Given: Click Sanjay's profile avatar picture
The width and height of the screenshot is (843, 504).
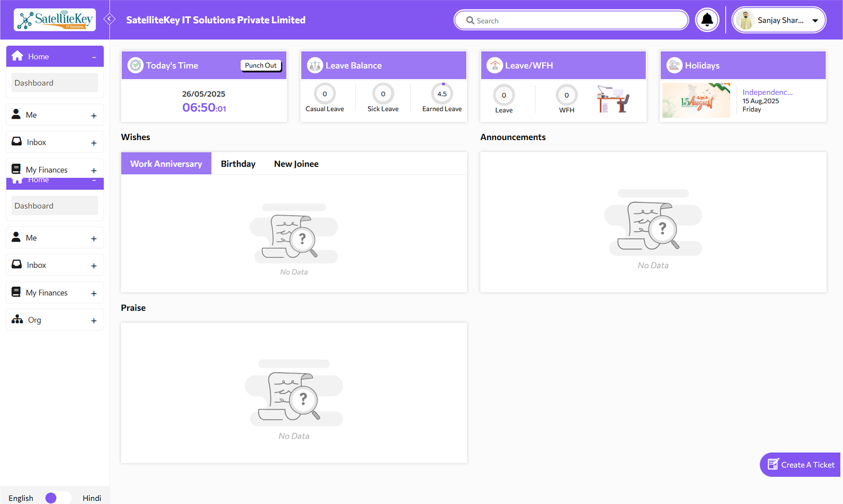Looking at the screenshot, I should coord(745,20).
